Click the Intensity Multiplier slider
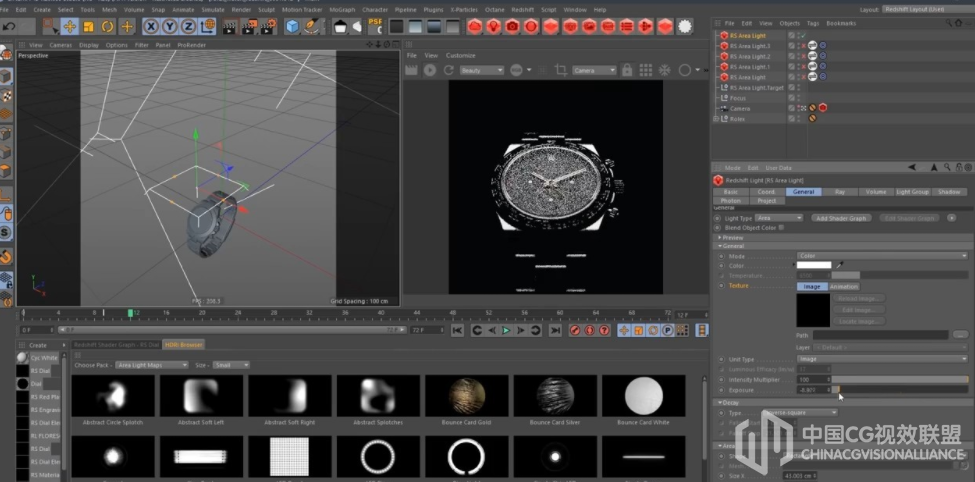 pyautogui.click(x=900, y=379)
